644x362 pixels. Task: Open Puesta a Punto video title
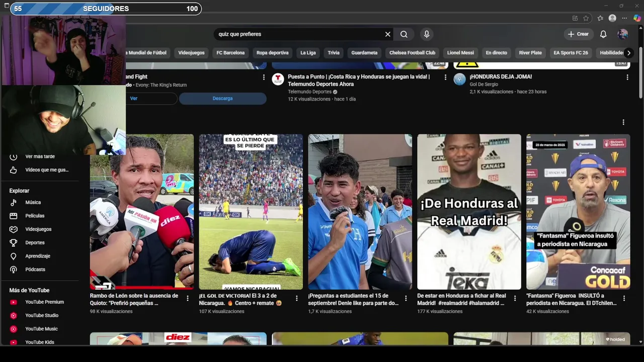click(x=359, y=80)
